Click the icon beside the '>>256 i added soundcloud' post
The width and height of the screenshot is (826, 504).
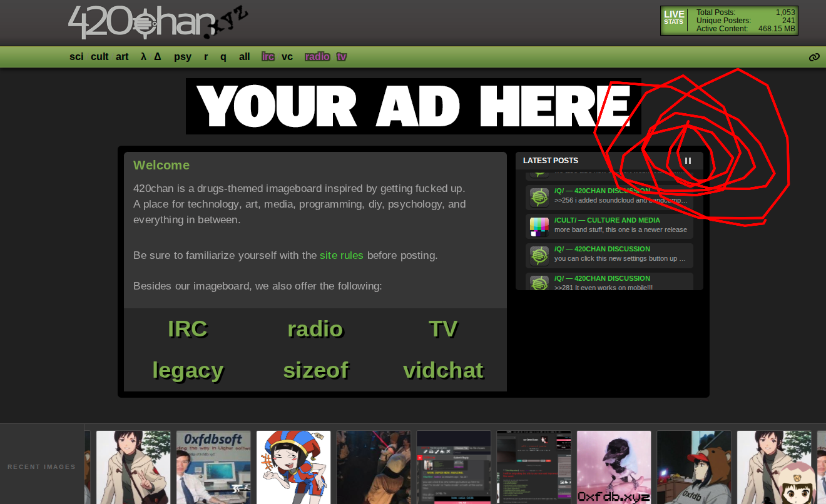tap(539, 197)
